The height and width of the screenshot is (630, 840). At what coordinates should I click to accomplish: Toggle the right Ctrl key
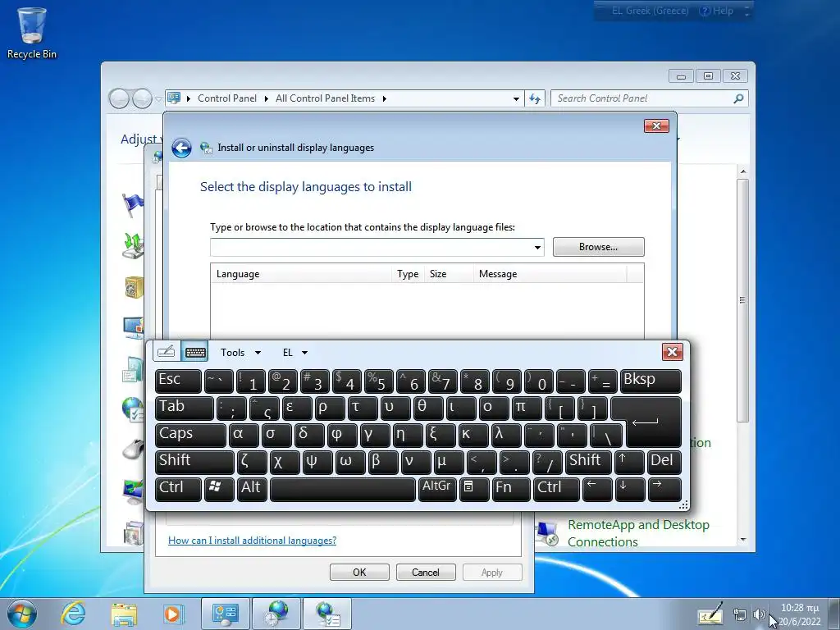coord(556,489)
